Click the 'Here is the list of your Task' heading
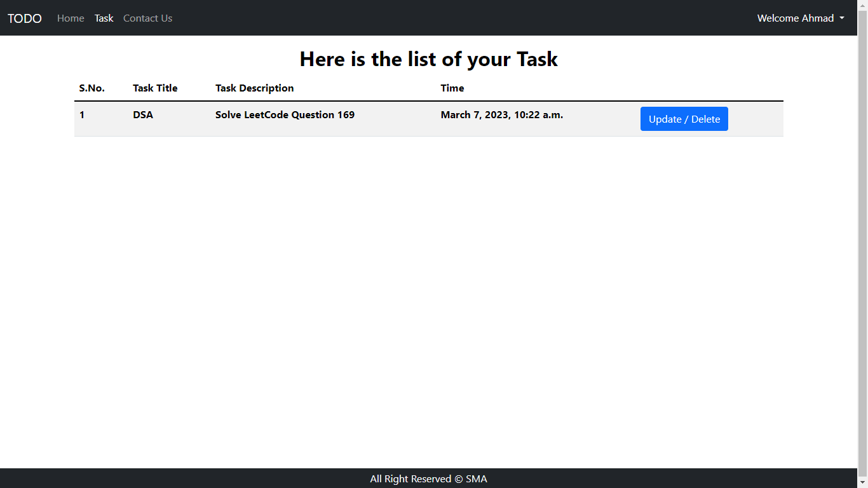868x488 pixels. (428, 59)
